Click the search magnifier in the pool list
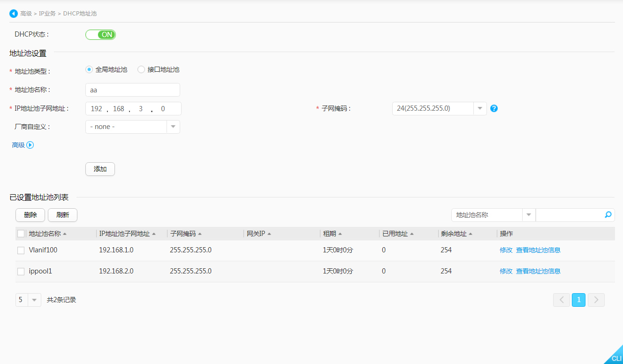 tap(608, 214)
